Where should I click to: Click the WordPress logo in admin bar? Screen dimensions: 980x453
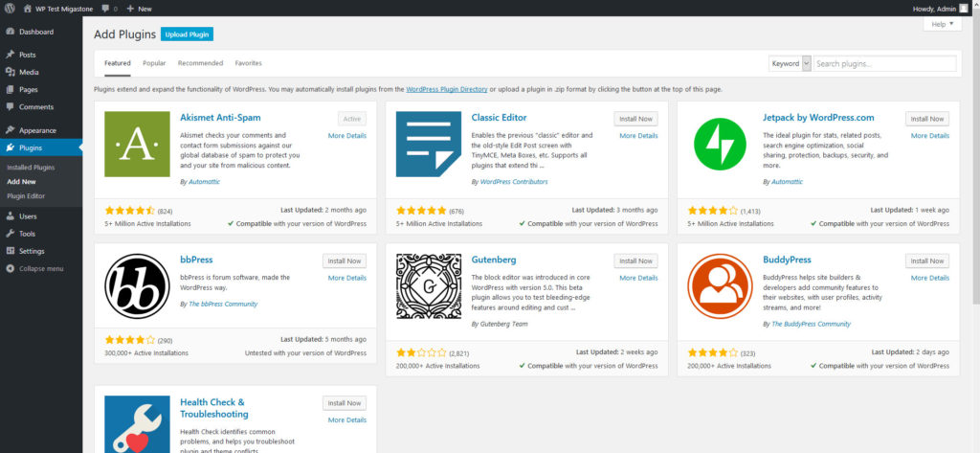pyautogui.click(x=10, y=8)
